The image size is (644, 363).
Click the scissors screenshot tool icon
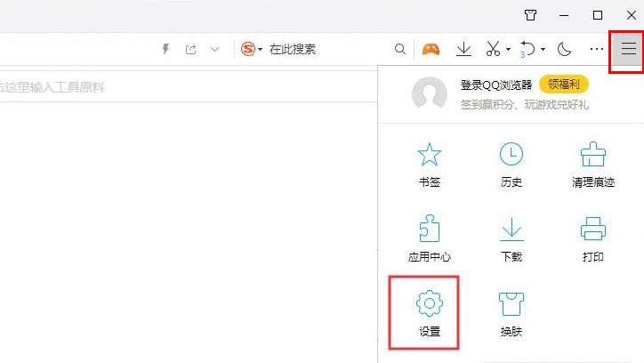click(492, 50)
